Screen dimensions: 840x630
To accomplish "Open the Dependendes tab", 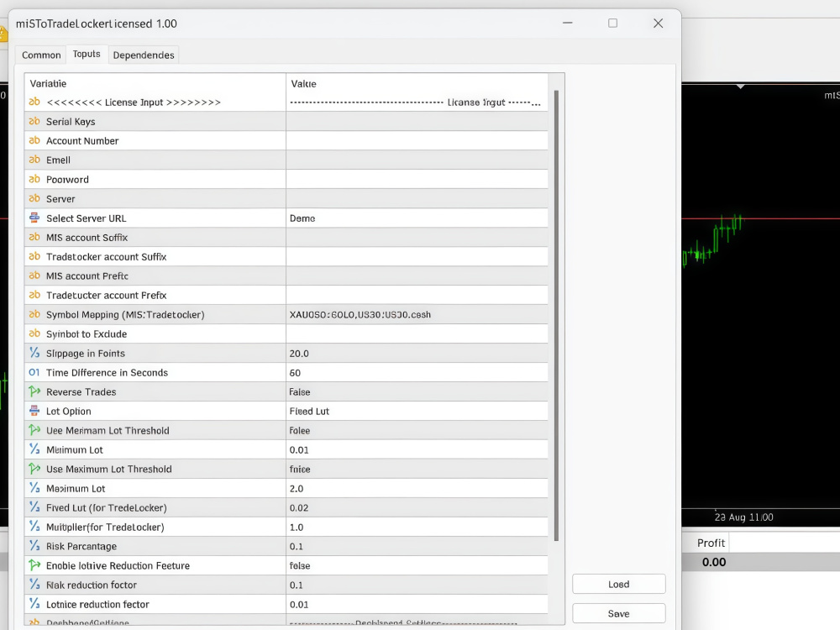I will point(144,55).
